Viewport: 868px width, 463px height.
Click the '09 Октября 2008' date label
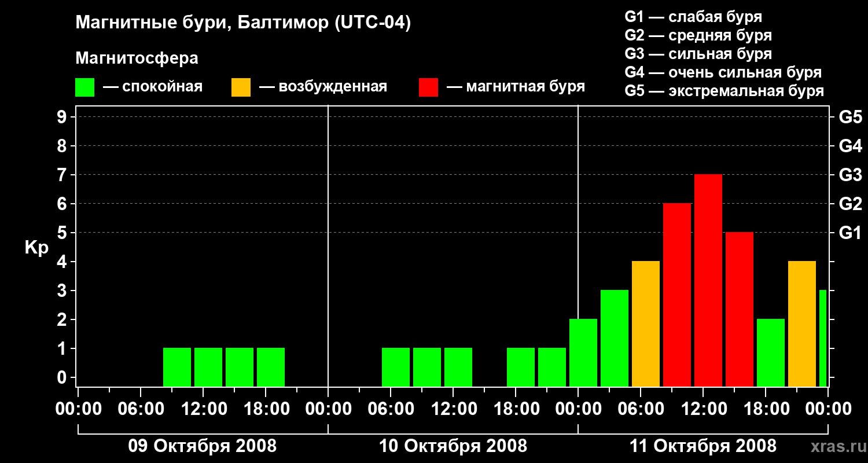(x=203, y=446)
